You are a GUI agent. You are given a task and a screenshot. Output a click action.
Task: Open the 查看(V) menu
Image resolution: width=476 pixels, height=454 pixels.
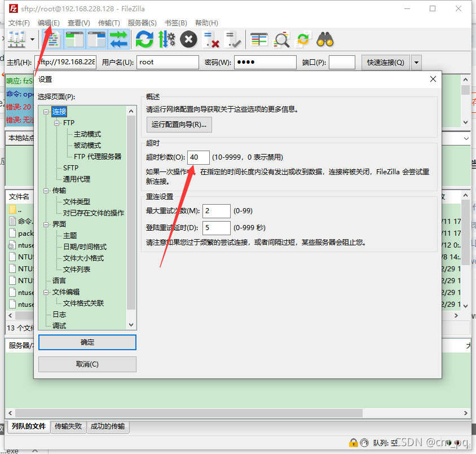[78, 23]
